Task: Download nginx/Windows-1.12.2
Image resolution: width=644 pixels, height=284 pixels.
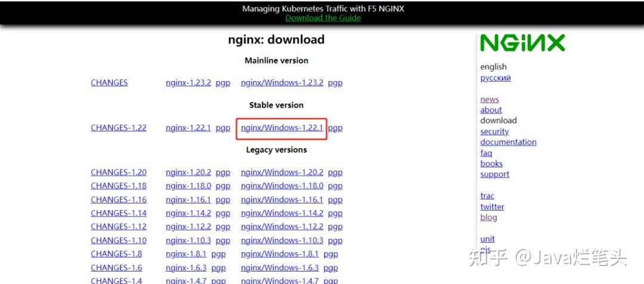Action: tap(282, 227)
